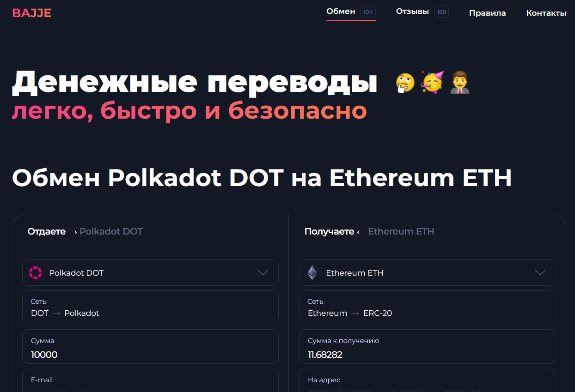Click the thinking face emoji

click(x=405, y=83)
